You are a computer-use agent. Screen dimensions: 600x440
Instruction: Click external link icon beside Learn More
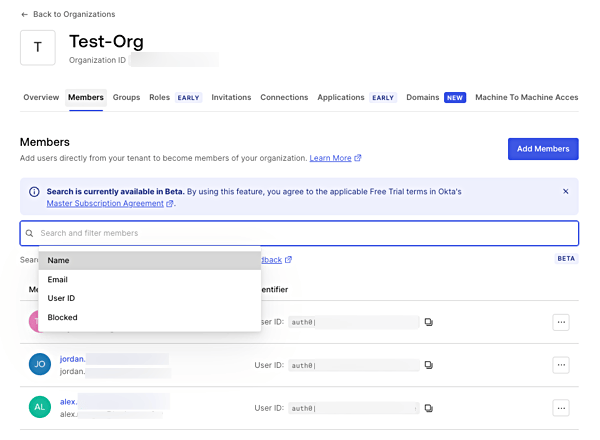point(357,158)
